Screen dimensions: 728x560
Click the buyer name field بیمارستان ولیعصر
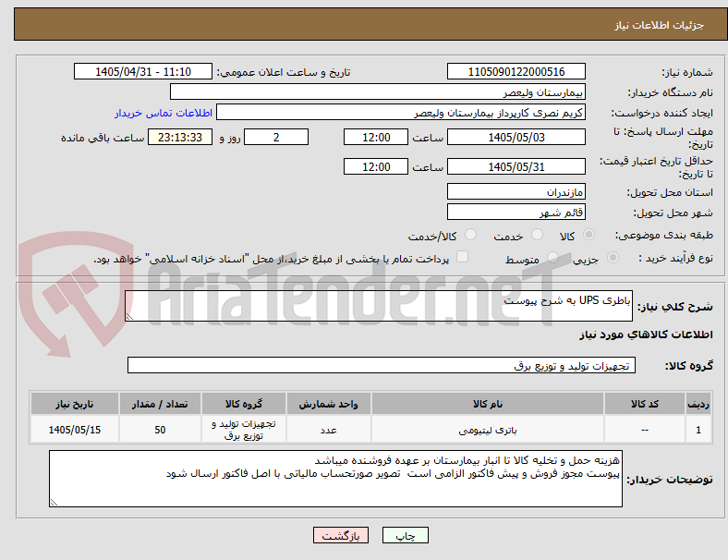point(378,91)
